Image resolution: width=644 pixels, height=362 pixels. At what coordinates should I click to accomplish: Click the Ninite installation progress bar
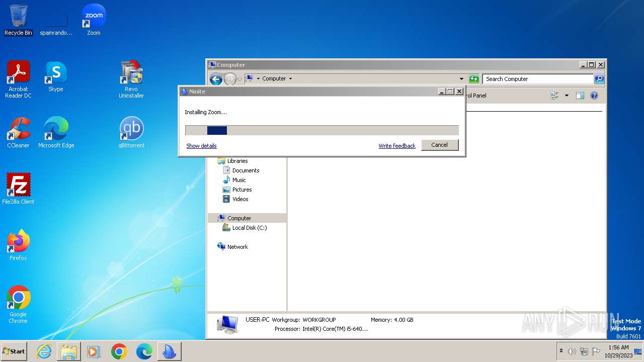322,130
